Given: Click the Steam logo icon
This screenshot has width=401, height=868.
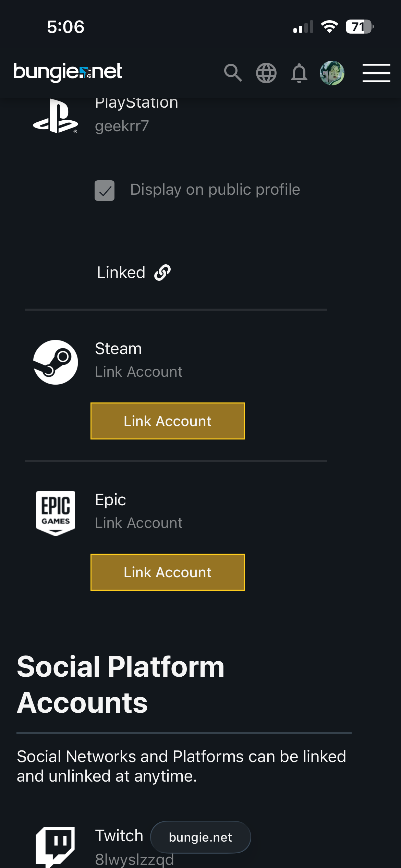Looking at the screenshot, I should [x=56, y=362].
